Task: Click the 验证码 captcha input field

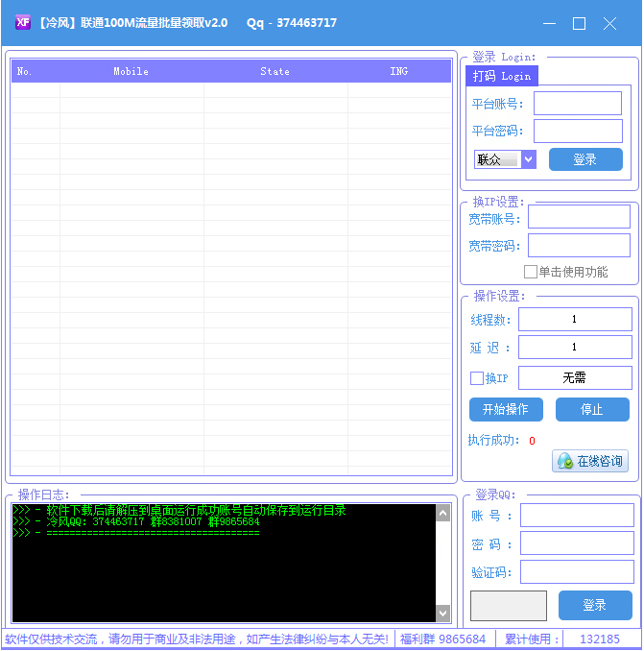Action: 577,571
